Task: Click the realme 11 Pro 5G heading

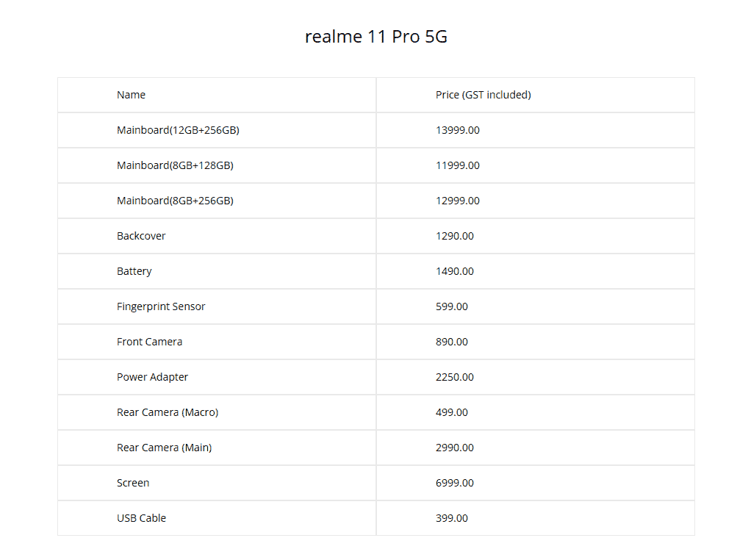Action: click(x=375, y=37)
